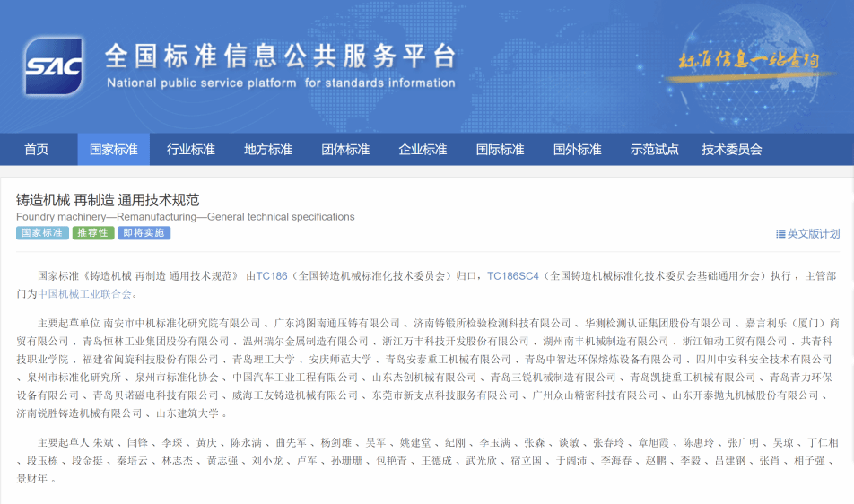Switch to 地方标准 section
The height and width of the screenshot is (504, 854).
tap(268, 150)
